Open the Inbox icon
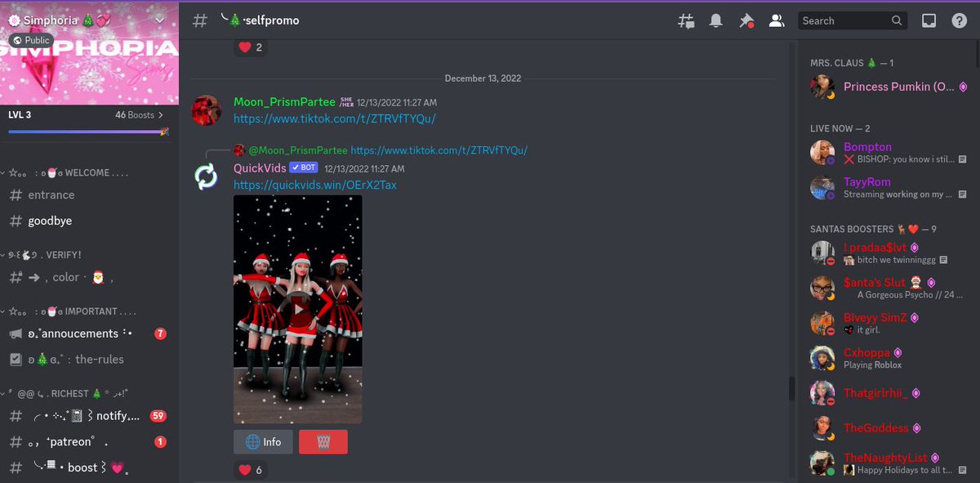980x483 pixels. coord(929,21)
